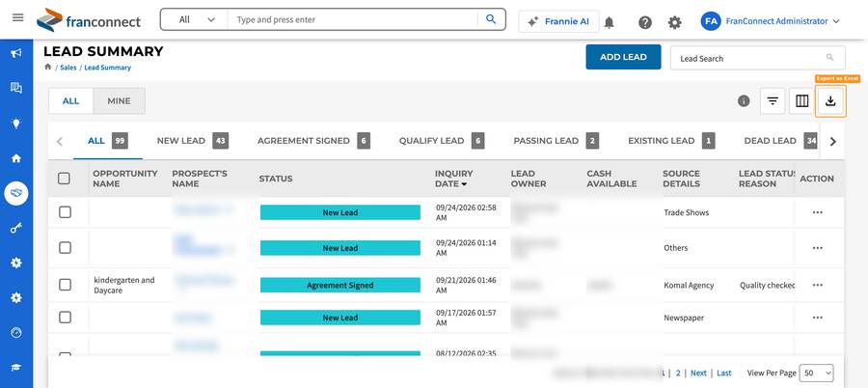Viewport: 868px width, 388px height.
Task: Click the search magnifier in top bar
Action: pos(491,19)
